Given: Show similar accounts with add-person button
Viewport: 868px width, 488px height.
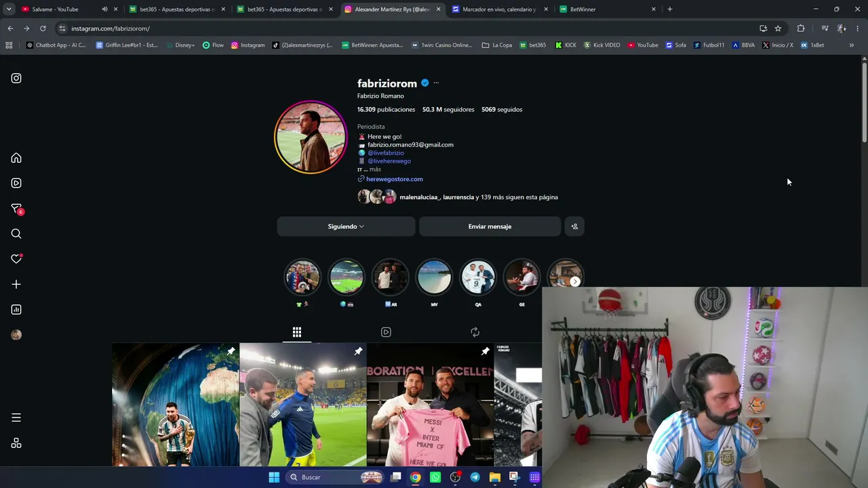Looking at the screenshot, I should (x=574, y=226).
